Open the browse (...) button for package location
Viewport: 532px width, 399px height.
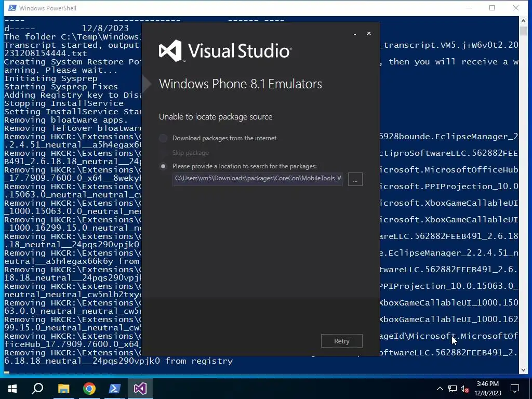(355, 179)
